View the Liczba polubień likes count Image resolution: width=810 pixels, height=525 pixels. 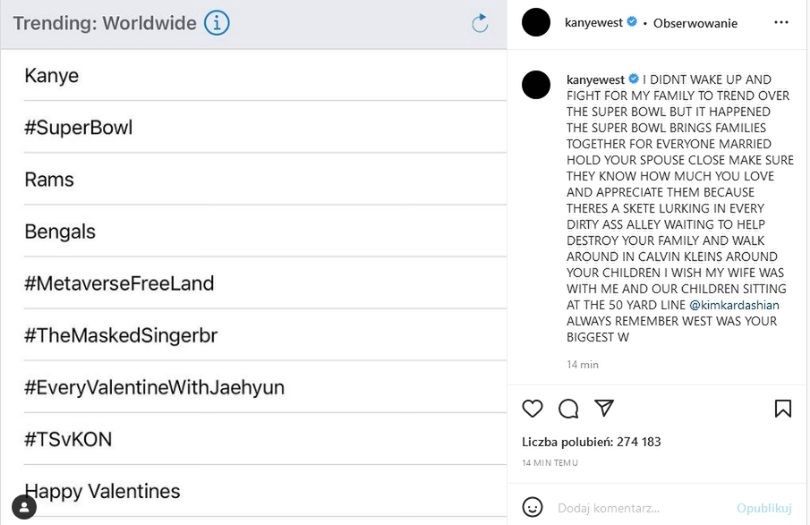(x=591, y=442)
